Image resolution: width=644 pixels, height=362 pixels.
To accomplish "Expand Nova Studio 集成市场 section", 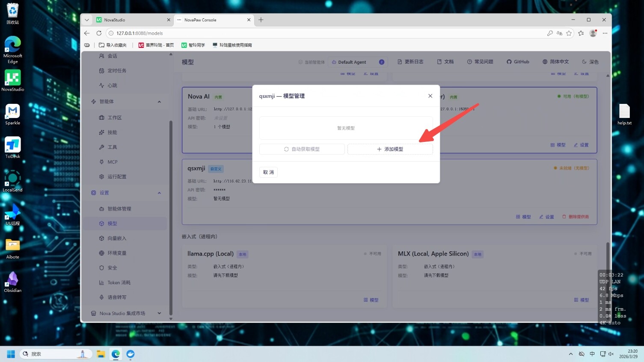I will pos(159,313).
